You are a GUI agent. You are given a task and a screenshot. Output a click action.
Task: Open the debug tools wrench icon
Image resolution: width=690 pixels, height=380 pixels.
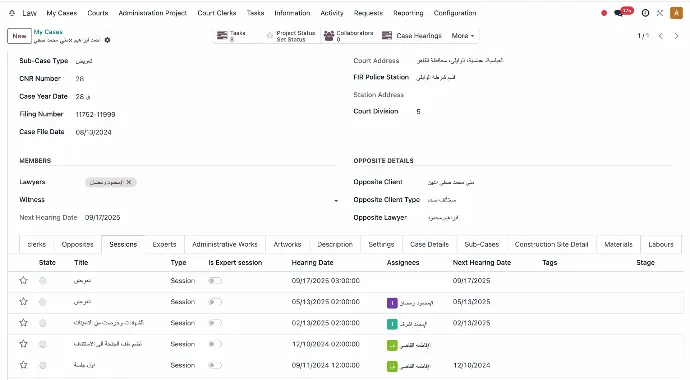[660, 13]
